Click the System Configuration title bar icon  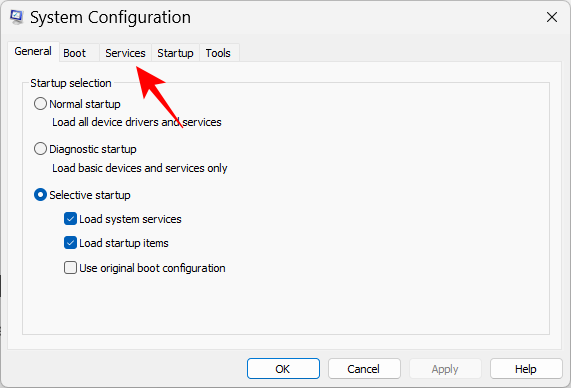(x=16, y=17)
